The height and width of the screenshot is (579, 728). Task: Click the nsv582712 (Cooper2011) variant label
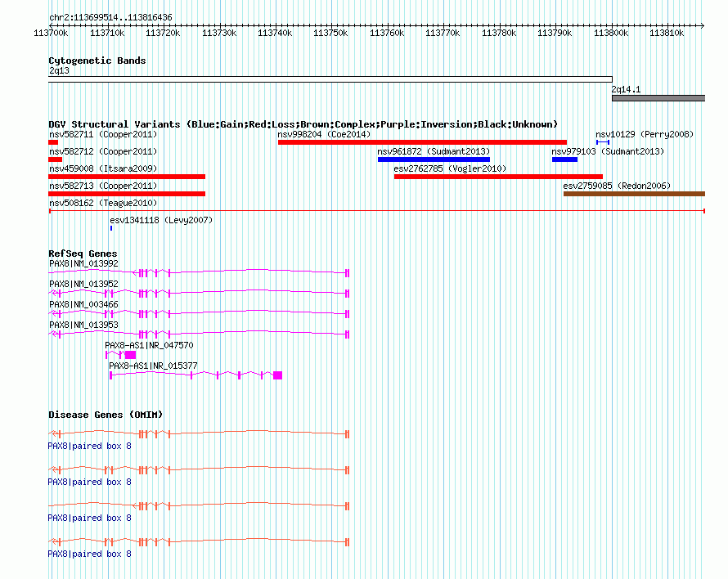coord(103,151)
